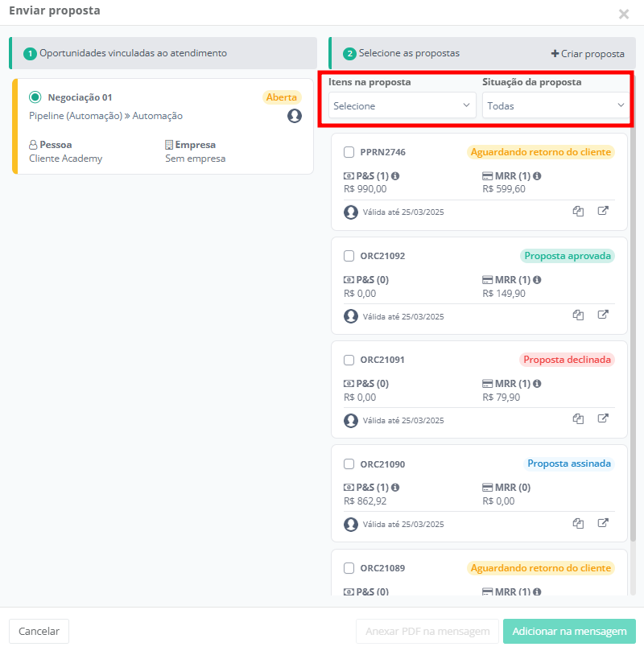Check the PPRN2746 proposal checkbox
This screenshot has width=644, height=651.
[349, 152]
